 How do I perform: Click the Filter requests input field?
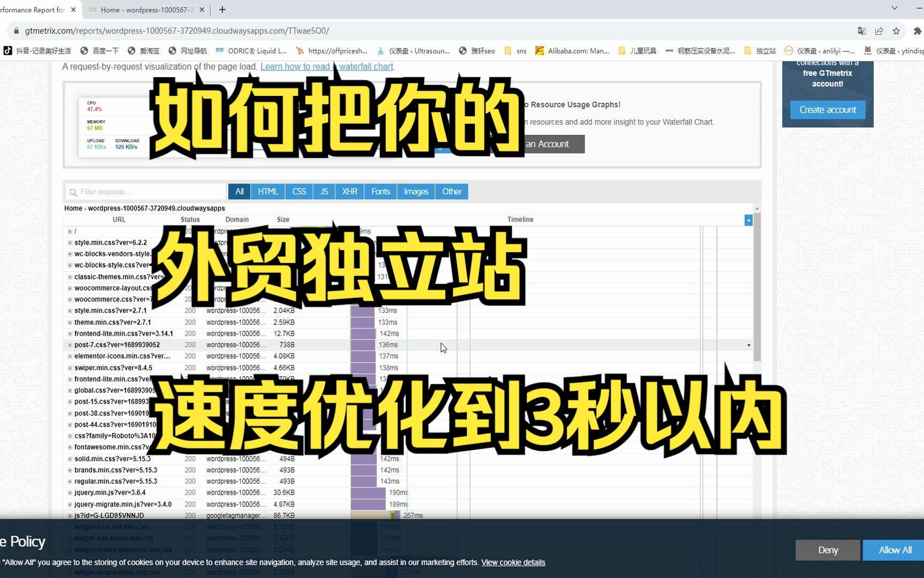[145, 192]
